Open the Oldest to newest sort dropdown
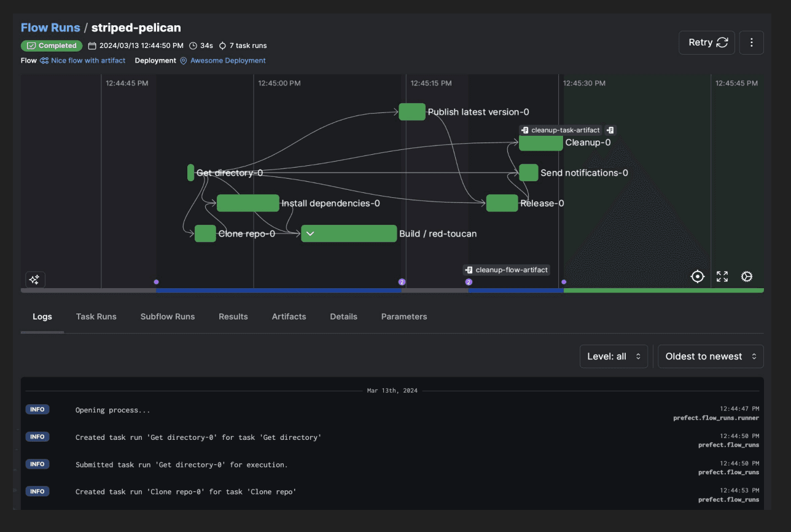Screen dimensions: 791x532 click(x=710, y=356)
